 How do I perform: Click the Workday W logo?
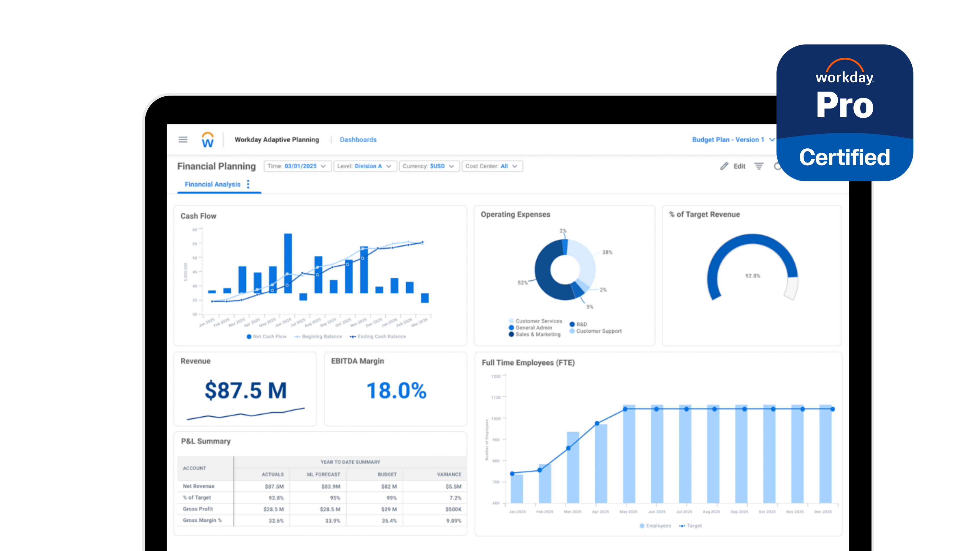pos(208,140)
